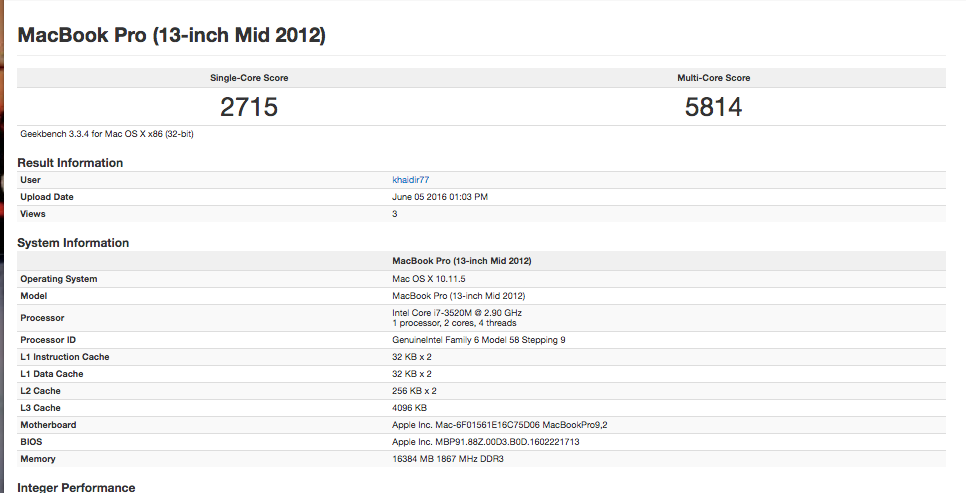
Task: Click the User row label
Action: (30, 180)
